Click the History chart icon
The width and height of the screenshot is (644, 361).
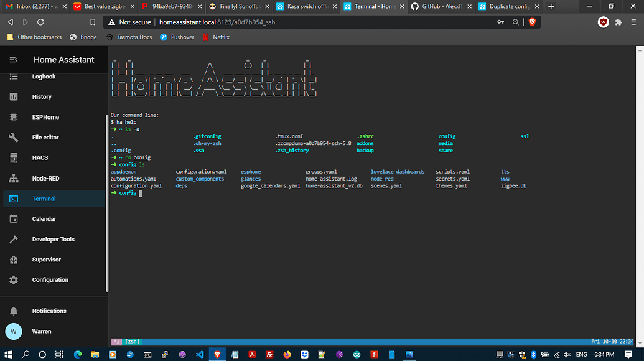click(14, 97)
